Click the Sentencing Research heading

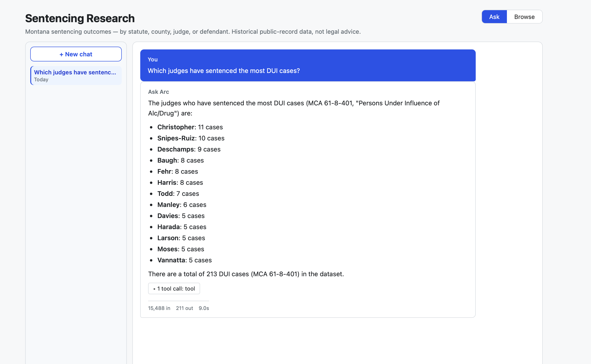(x=80, y=18)
